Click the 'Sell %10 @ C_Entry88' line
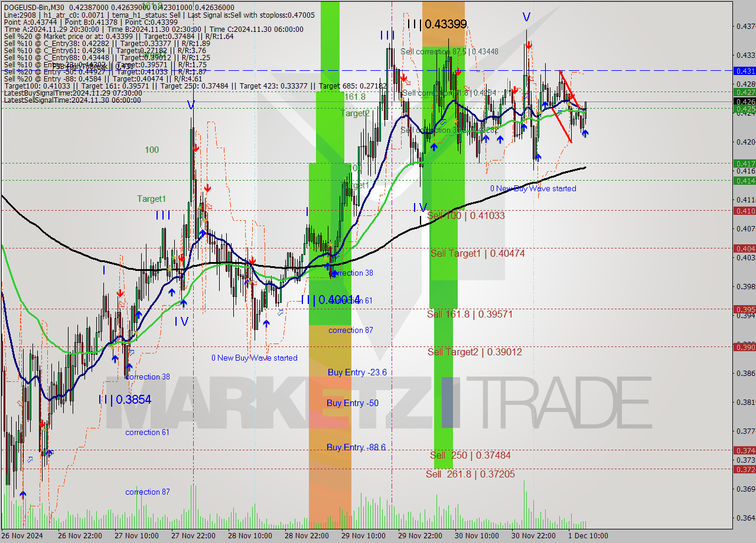Image resolution: width=756 pixels, height=543 pixels. [x=107, y=58]
